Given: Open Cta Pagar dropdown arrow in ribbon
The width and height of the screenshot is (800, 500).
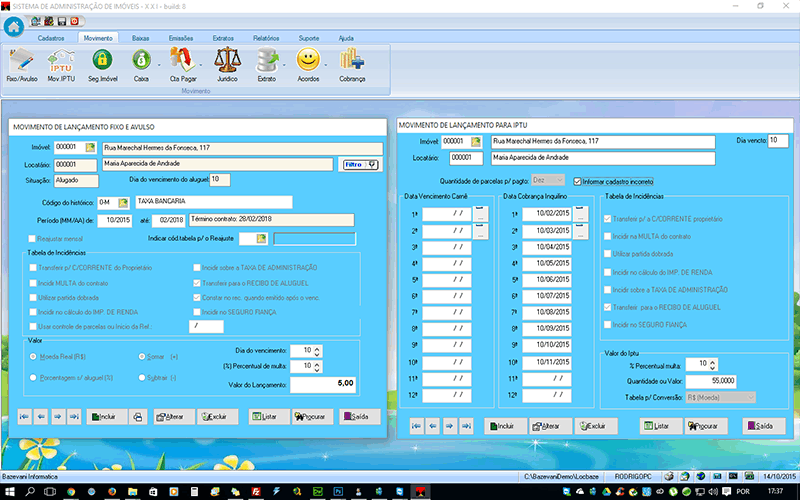Looking at the screenshot, I should pos(201,65).
